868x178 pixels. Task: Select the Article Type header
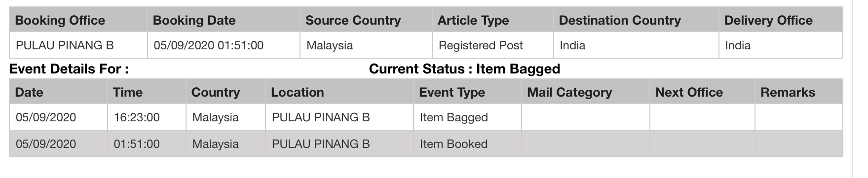(493, 20)
